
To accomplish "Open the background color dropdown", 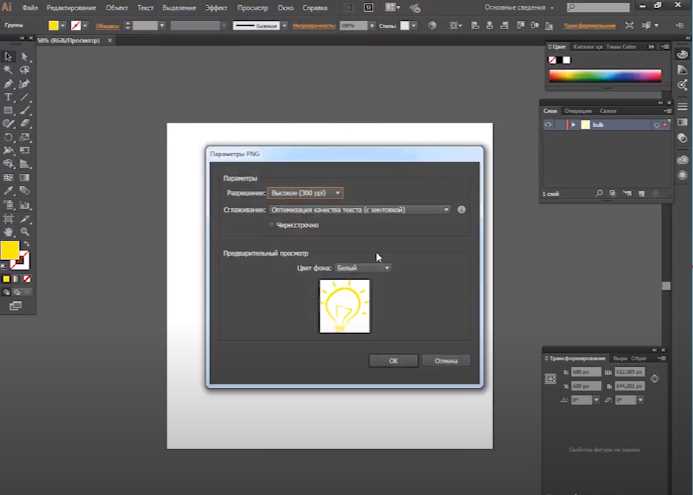I will click(x=363, y=268).
